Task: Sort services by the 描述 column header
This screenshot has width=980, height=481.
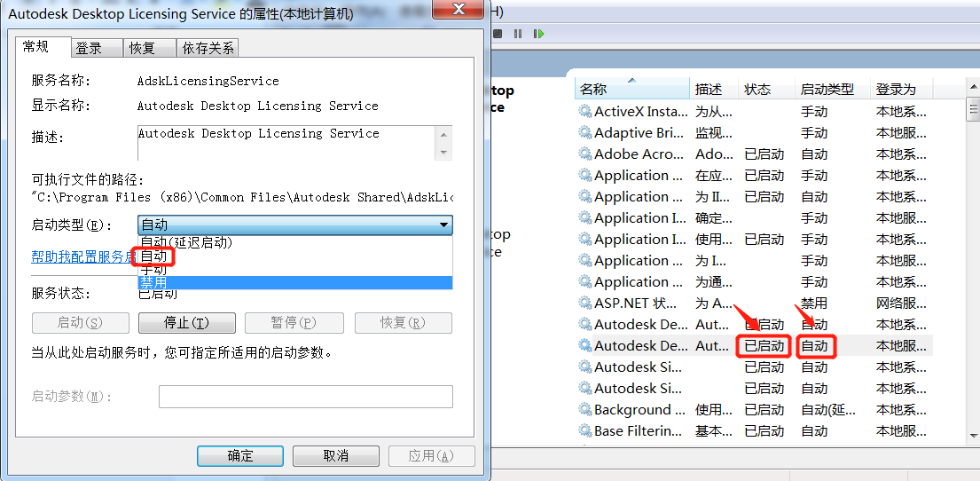Action: [714, 90]
